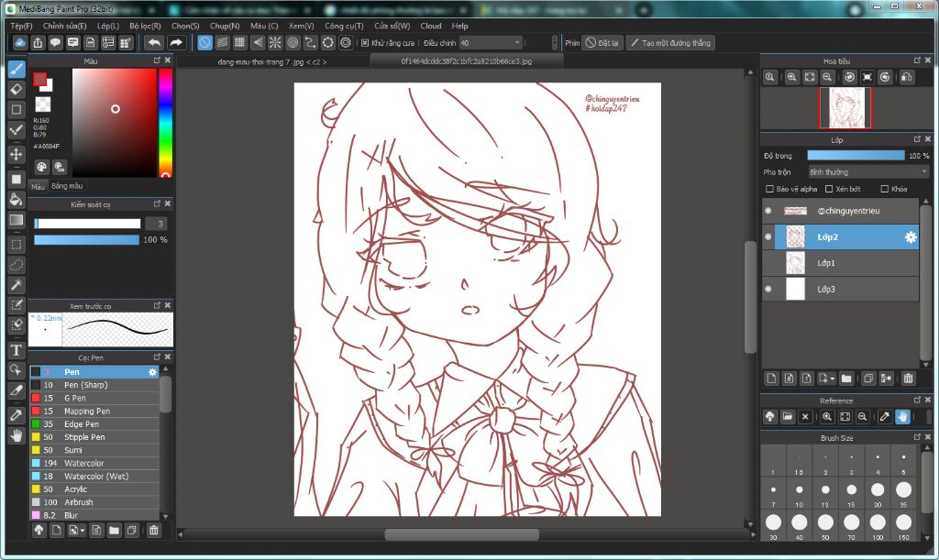Click the cloud save icon in toolbar
The image size is (939, 560).
point(20,42)
